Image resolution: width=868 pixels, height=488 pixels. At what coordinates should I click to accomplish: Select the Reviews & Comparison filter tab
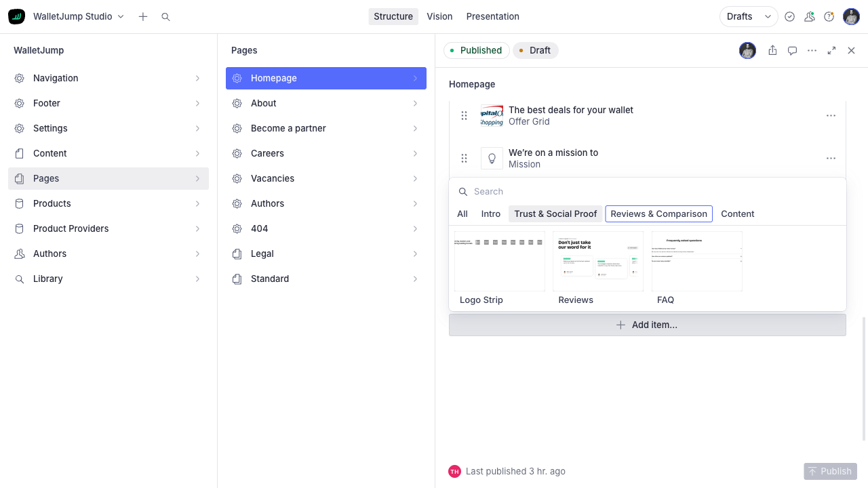658,213
